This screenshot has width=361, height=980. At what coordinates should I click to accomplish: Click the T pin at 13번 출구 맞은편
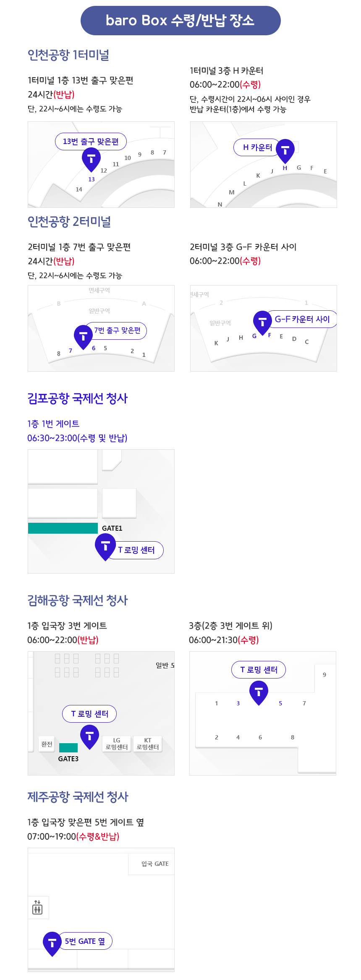coord(91,159)
